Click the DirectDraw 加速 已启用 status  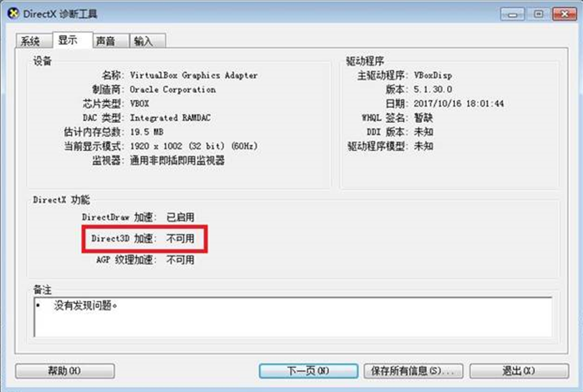tap(180, 217)
